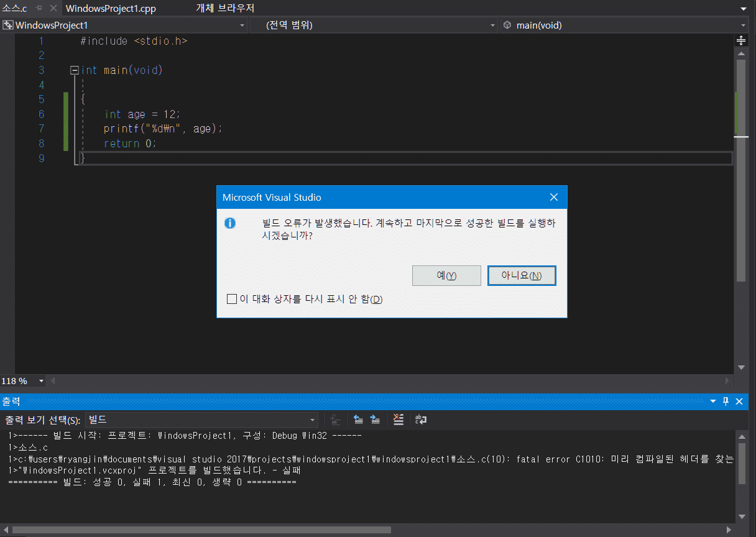Viewport: 756px width, 537px height.
Task: Click the code line '#include <stdio.h>'
Action: (x=134, y=41)
